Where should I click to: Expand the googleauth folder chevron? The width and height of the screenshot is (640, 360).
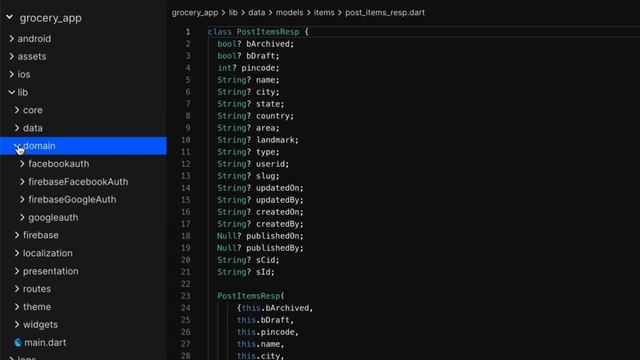click(22, 218)
